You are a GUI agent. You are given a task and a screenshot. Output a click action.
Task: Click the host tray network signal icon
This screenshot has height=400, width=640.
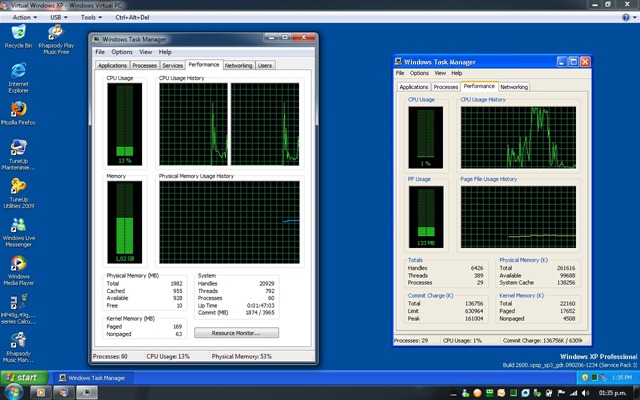click(x=573, y=393)
